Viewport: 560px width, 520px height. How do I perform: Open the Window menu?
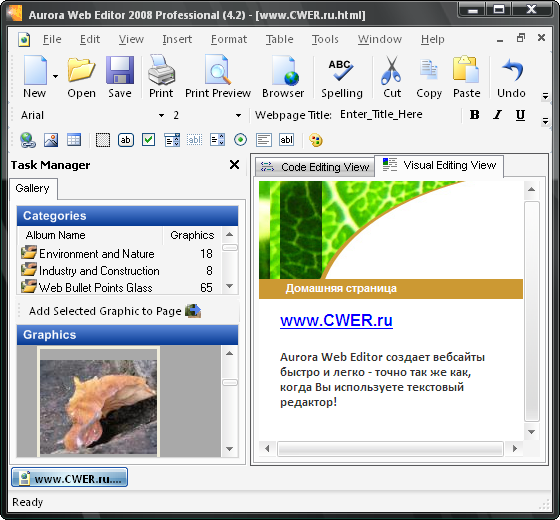point(380,39)
